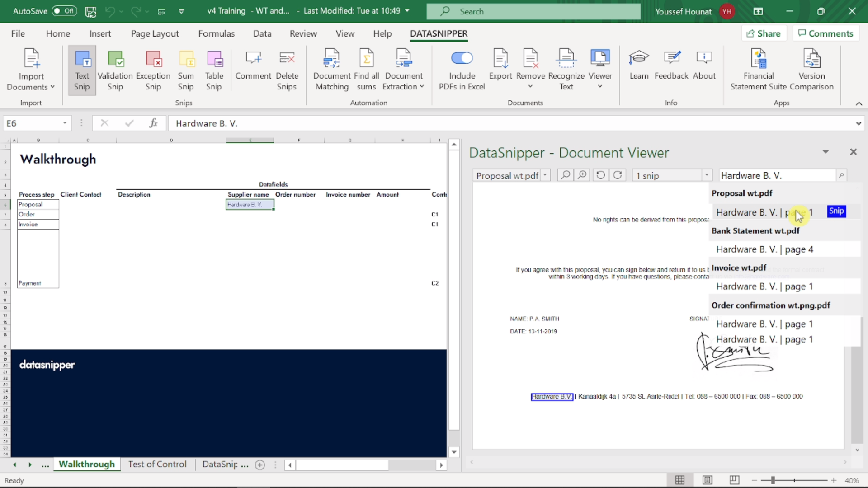Click the blue Snip button
This screenshot has width=868, height=488.
[x=836, y=211]
